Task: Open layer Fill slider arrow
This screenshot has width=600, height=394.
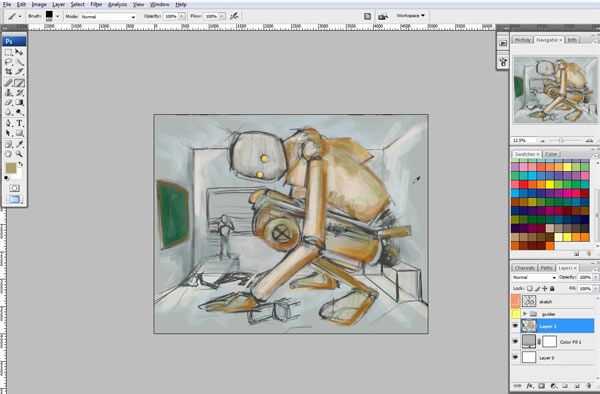Action: pos(596,288)
